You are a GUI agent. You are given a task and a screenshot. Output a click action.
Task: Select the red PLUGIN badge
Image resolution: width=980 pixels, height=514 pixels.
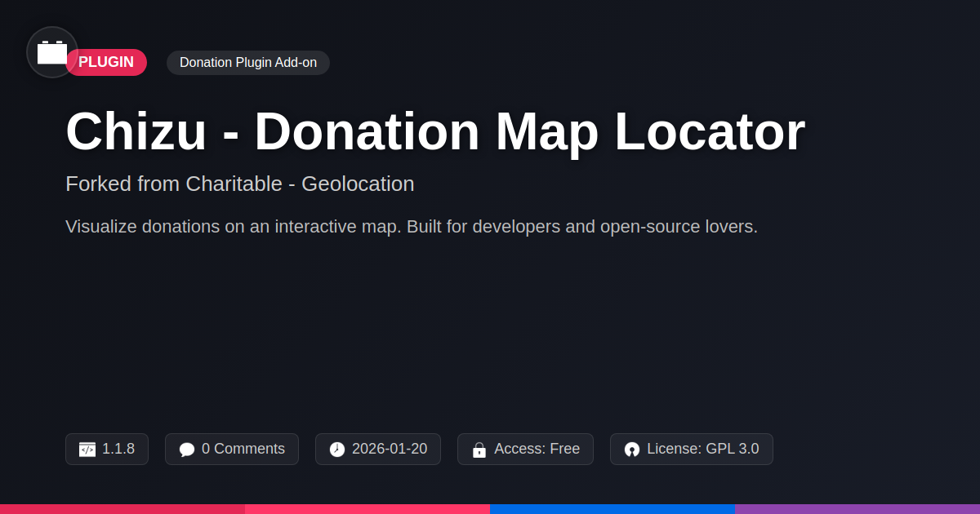click(106, 62)
